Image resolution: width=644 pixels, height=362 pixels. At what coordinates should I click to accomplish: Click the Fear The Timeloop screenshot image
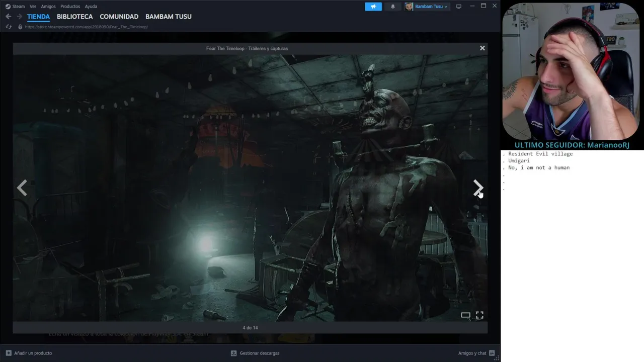(x=250, y=188)
